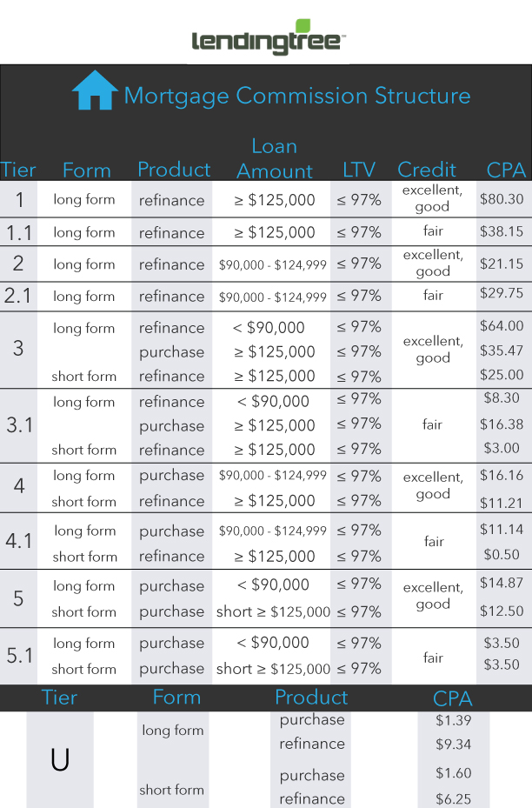Click the $6.25 CPA amount
This screenshot has height=808, width=532.
click(x=453, y=798)
